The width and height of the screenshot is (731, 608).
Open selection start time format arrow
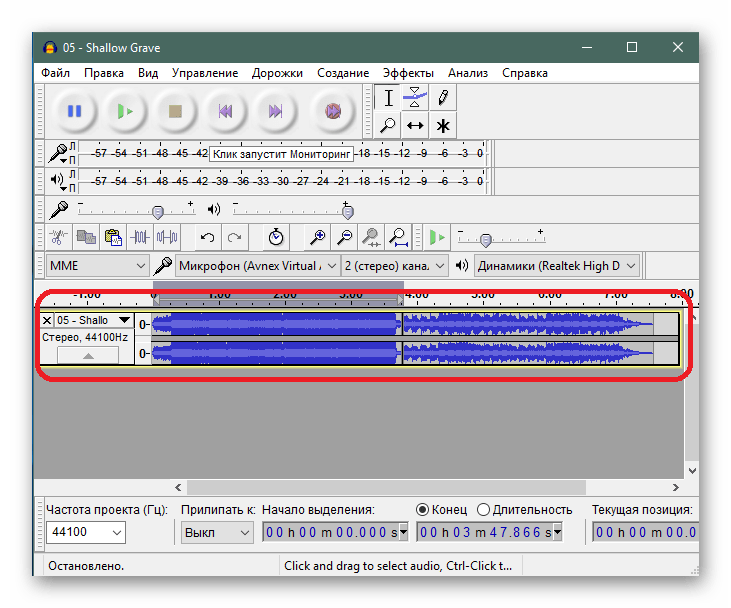[x=404, y=532]
